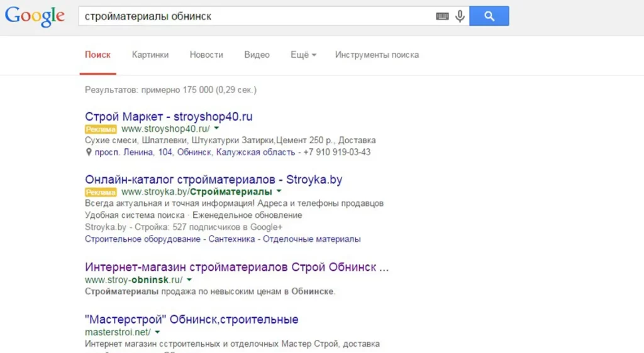The image size is (644, 353).
Task: Click the www.stroy-obninsk.ru/ green URL
Action: (133, 280)
